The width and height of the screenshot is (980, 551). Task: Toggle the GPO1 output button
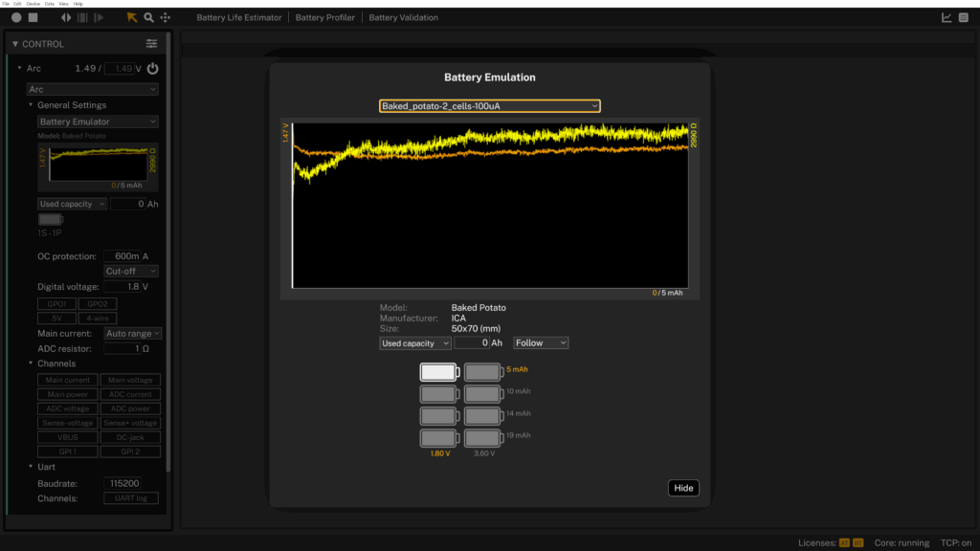pos(56,303)
